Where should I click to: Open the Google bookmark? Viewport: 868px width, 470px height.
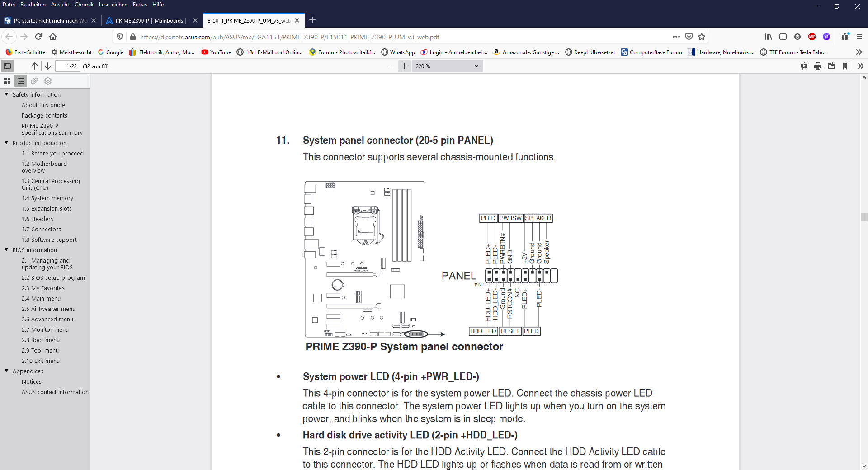[x=111, y=52]
